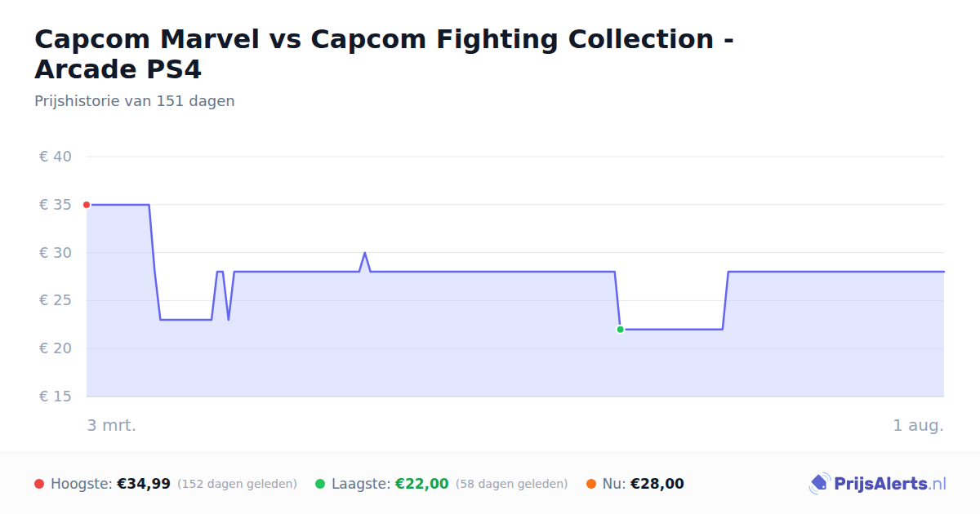The width and height of the screenshot is (980, 514).
Task: Click the current price €28,00 value
Action: coord(657,484)
